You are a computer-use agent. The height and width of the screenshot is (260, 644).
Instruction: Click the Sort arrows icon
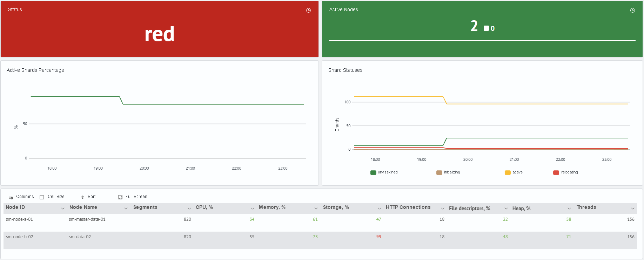click(82, 197)
